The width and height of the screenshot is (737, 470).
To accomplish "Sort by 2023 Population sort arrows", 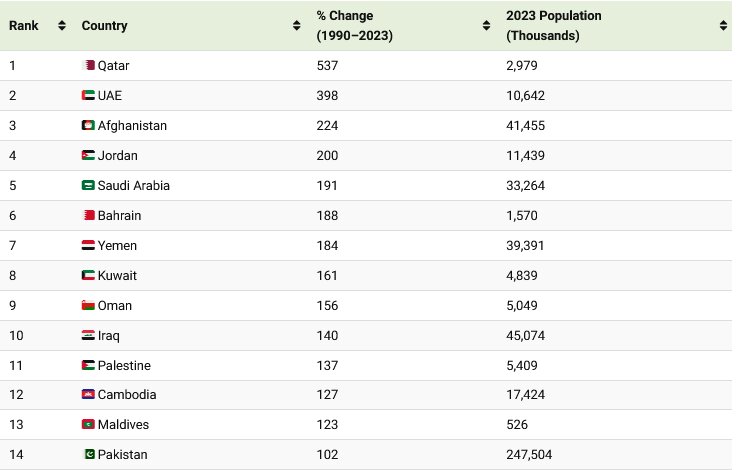I will click(x=723, y=25).
